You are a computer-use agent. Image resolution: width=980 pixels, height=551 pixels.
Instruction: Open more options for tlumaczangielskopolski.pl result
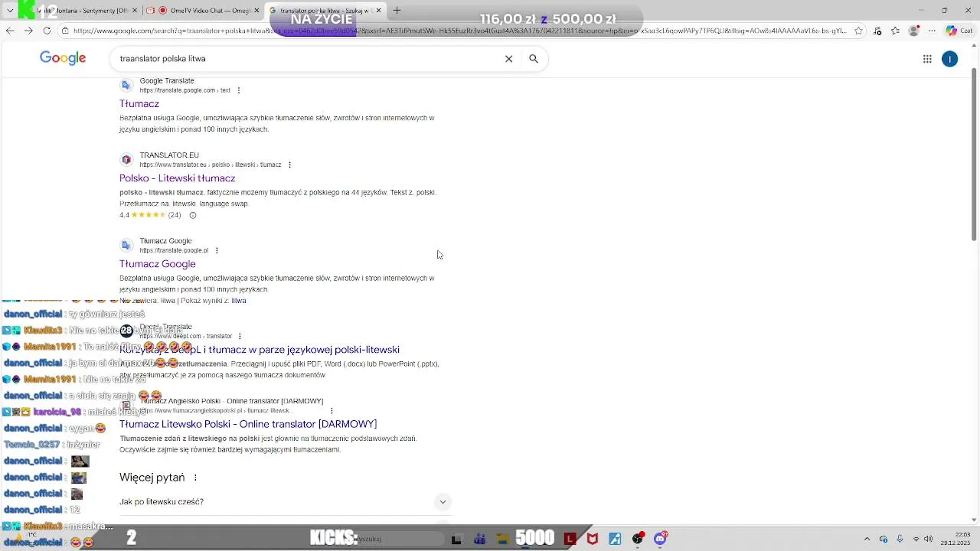pyautogui.click(x=331, y=411)
